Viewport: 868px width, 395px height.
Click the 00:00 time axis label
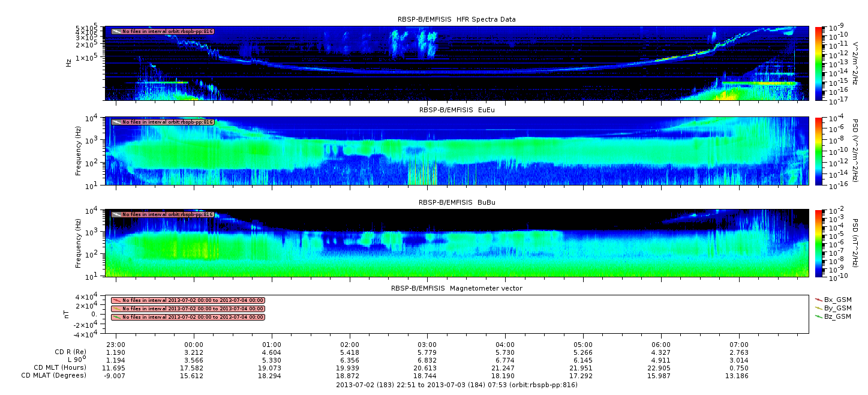coord(194,345)
